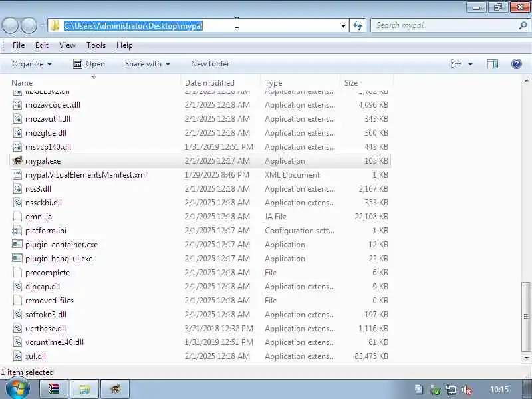This screenshot has height=399, width=532.
Task: Open the Help menu
Action: (124, 45)
